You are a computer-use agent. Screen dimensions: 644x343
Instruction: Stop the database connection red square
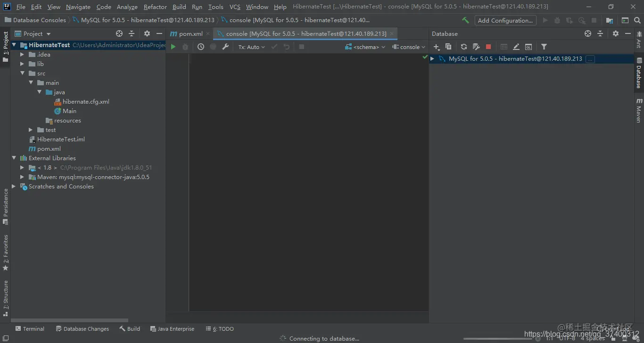(x=488, y=47)
